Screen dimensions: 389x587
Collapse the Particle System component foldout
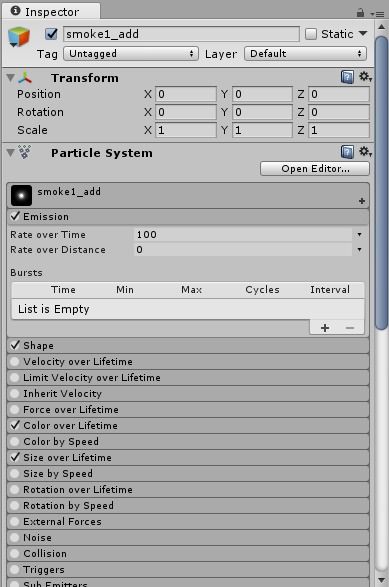point(11,152)
